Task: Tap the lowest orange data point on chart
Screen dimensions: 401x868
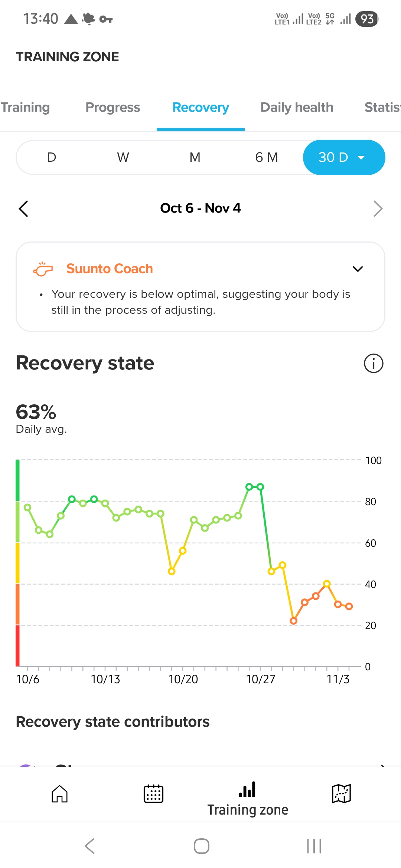Action: point(293,621)
